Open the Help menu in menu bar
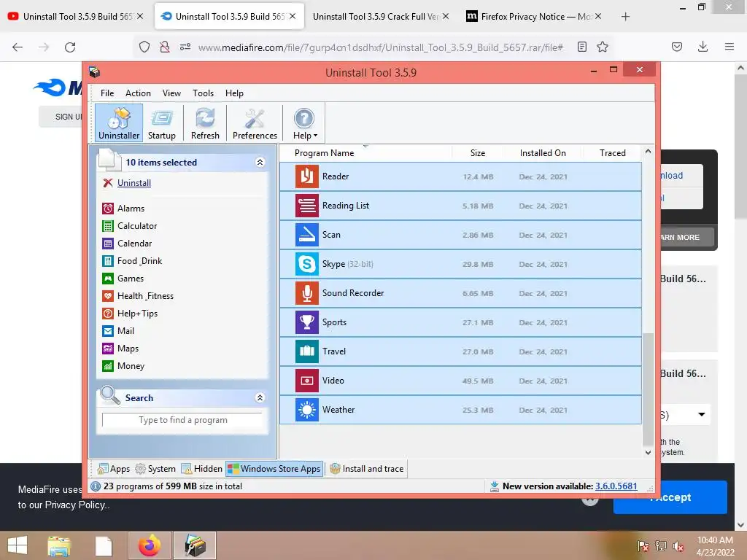The height and width of the screenshot is (560, 747). 234,93
